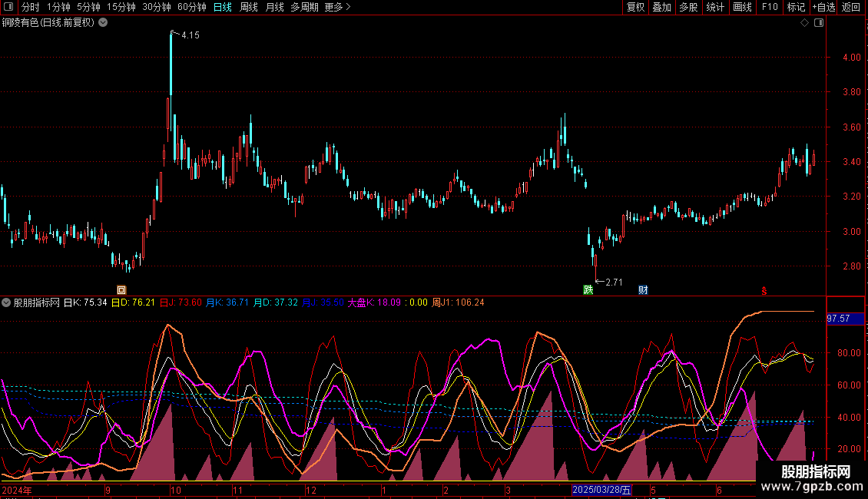Click the 日D: 76.21 value
Screen dimensions: 868x499
(x=133, y=302)
